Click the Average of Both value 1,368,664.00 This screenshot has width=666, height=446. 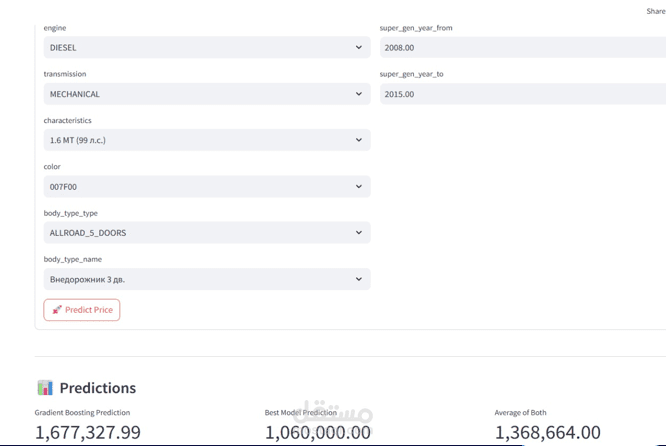547,432
